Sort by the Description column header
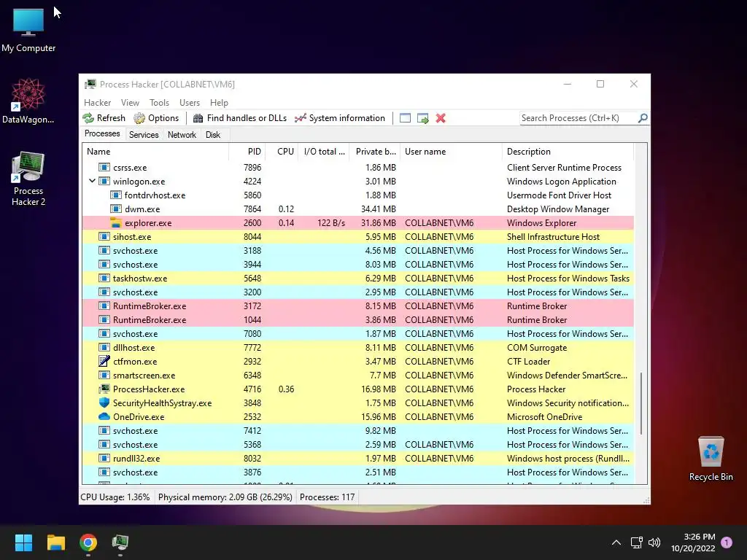This screenshot has width=747, height=560. point(568,152)
